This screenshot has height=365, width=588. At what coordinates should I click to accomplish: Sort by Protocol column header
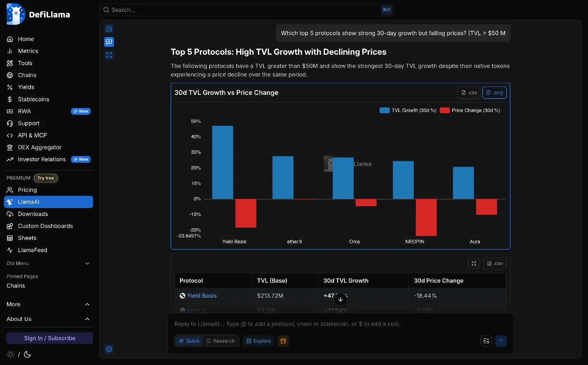click(213, 281)
